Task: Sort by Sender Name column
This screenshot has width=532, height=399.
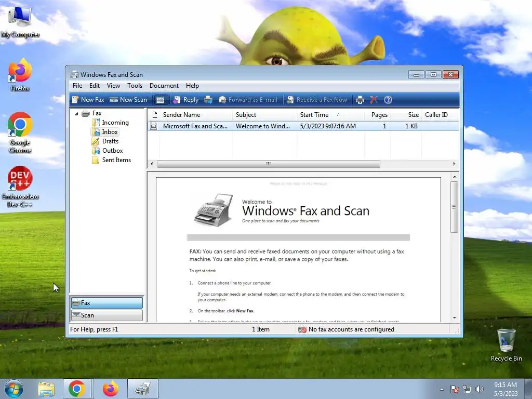Action: (196, 115)
